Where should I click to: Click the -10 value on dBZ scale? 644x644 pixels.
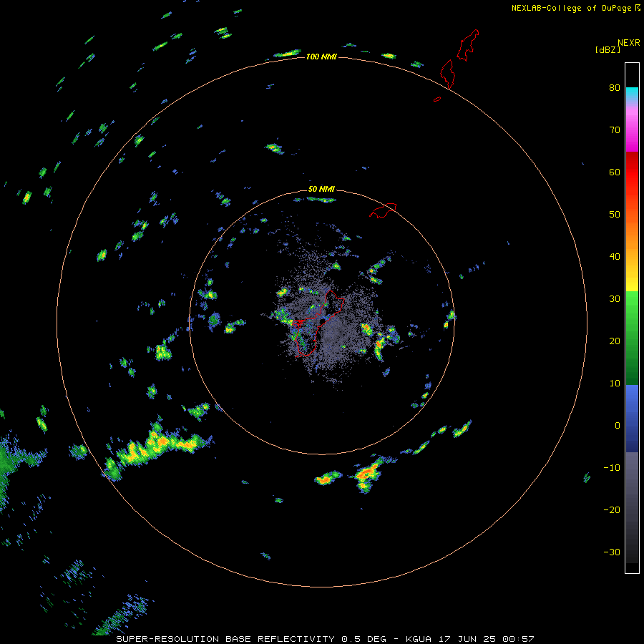[612, 468]
